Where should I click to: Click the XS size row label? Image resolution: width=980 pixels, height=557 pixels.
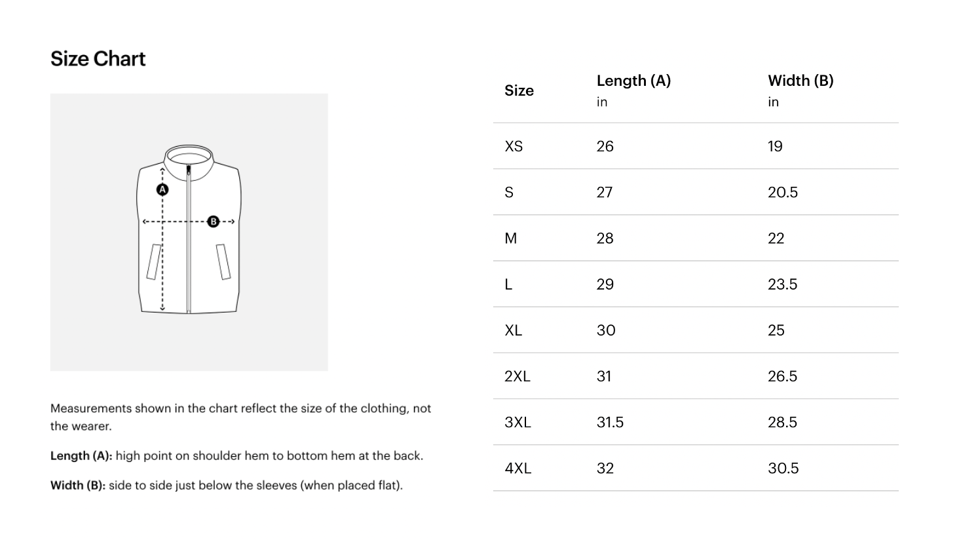tap(514, 146)
